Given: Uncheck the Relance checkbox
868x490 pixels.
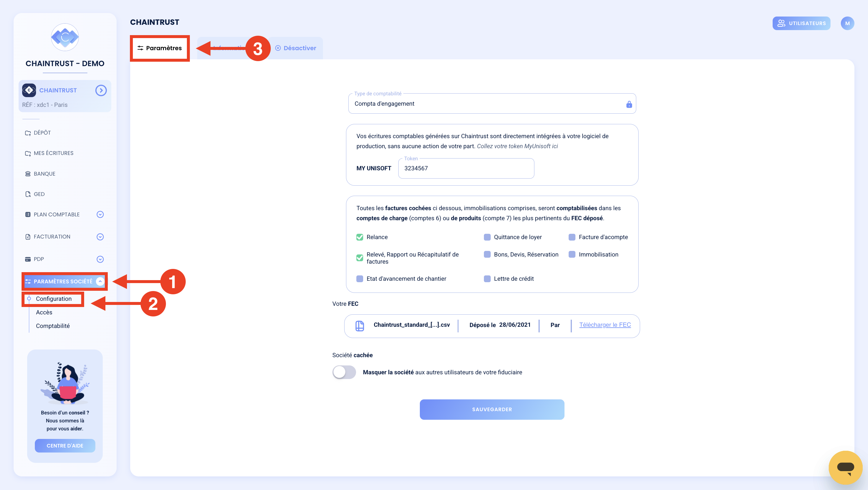Looking at the screenshot, I should (x=360, y=237).
